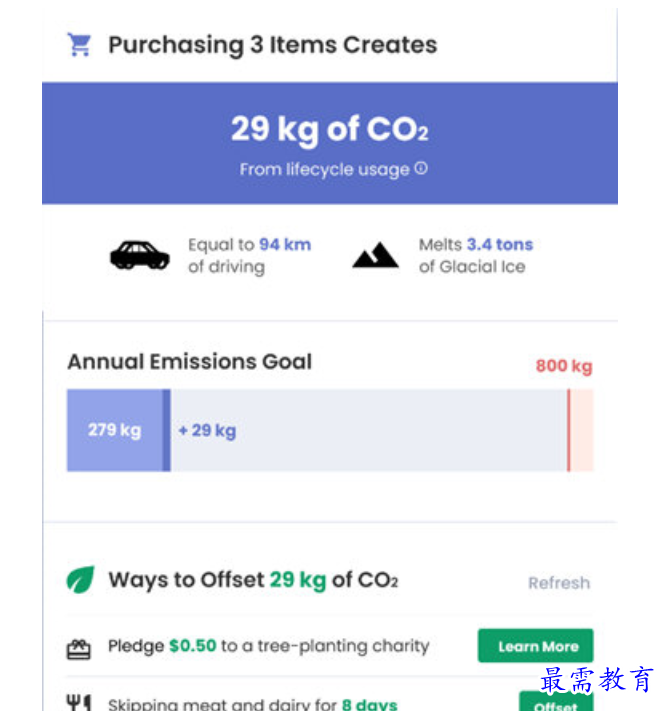Click the glacier mountain icon
662x711 pixels.
point(375,255)
